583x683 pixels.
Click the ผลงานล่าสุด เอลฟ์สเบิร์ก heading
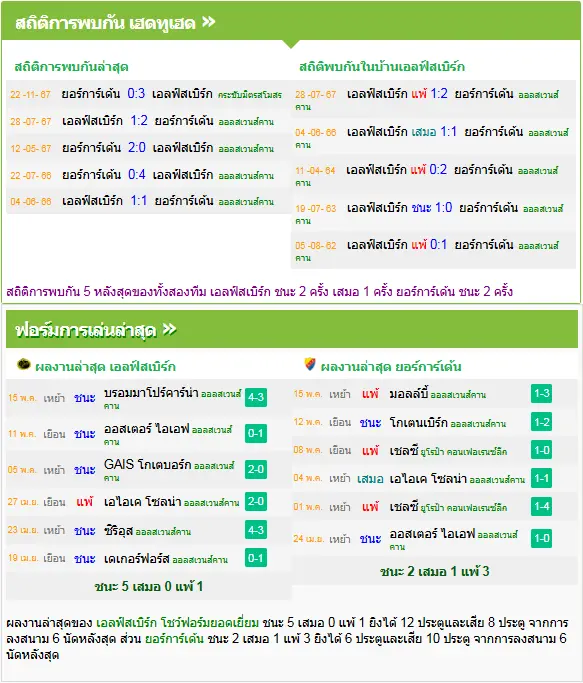point(105,367)
